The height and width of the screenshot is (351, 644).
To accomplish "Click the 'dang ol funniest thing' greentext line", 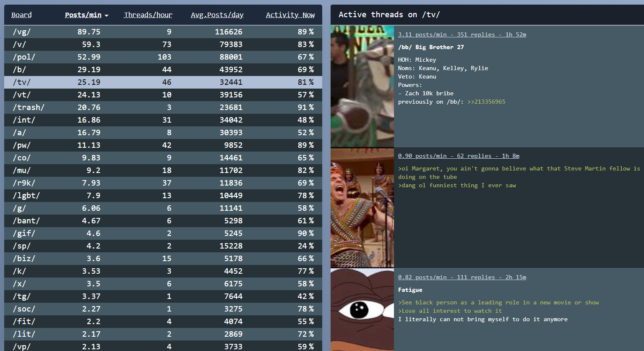I will 457,185.
